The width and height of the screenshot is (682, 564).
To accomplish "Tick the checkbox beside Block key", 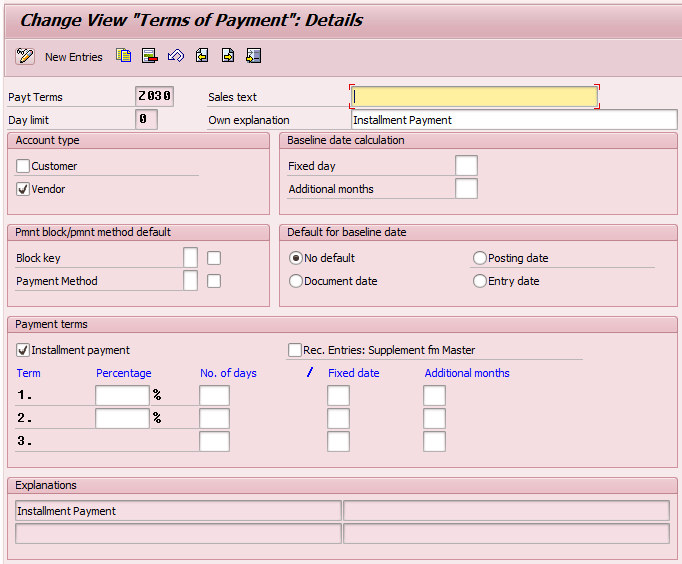I will point(214,258).
